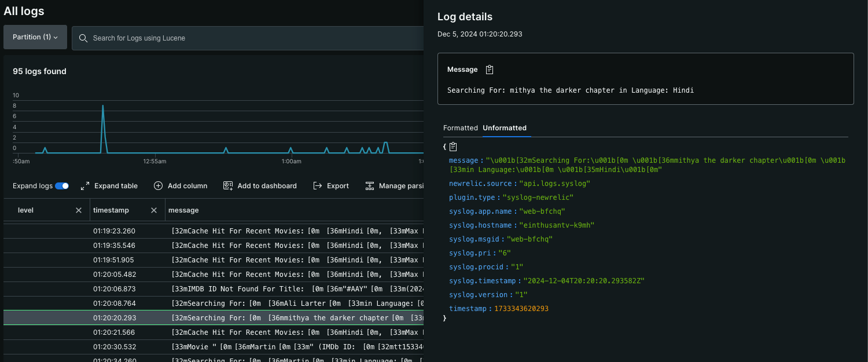Select the IMDB ID Not Found log row
Image resolution: width=868 pixels, height=362 pixels.
214,289
